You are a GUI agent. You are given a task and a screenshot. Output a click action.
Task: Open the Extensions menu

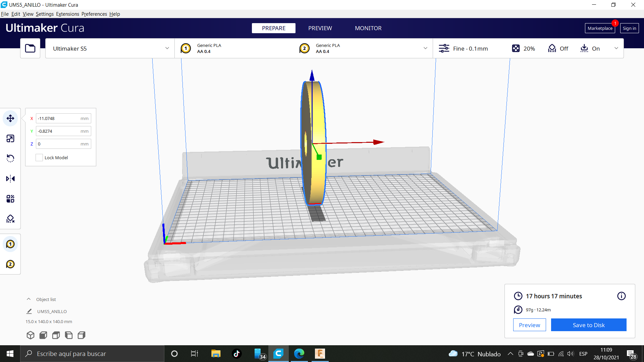[x=67, y=14]
